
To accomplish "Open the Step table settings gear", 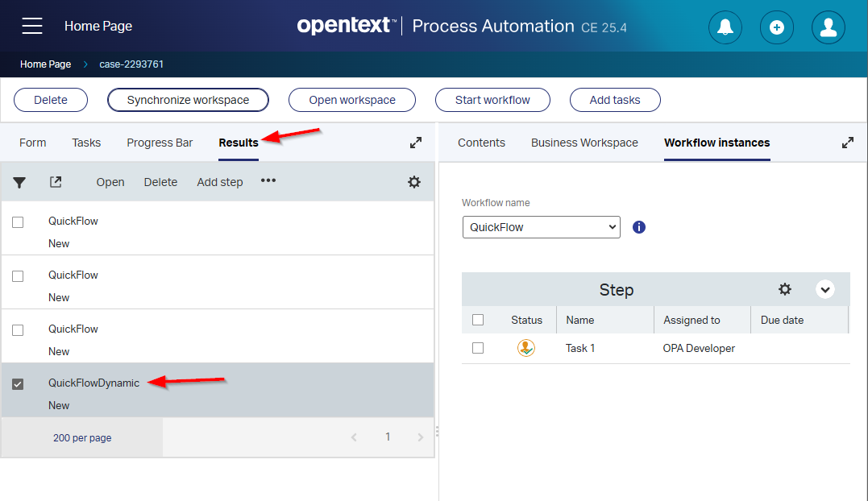I will point(784,289).
